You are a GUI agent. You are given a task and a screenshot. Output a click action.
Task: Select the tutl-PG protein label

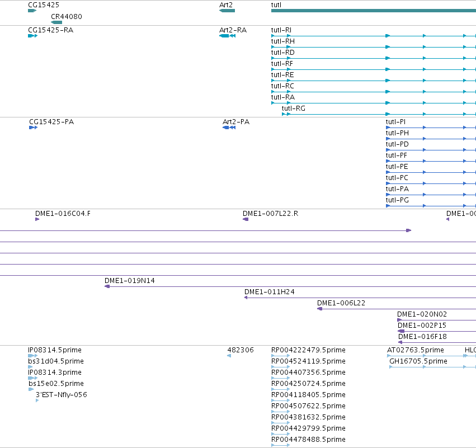[397, 200]
